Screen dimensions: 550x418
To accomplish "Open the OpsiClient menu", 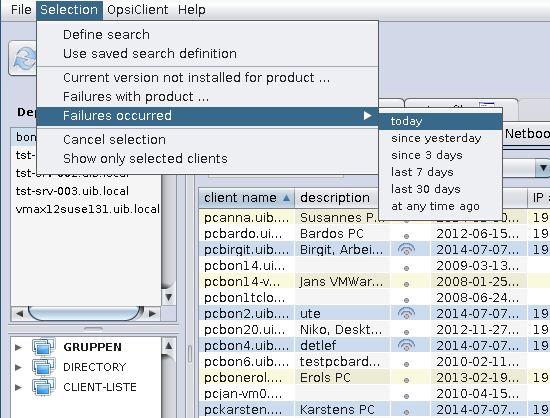I will coord(138,10).
